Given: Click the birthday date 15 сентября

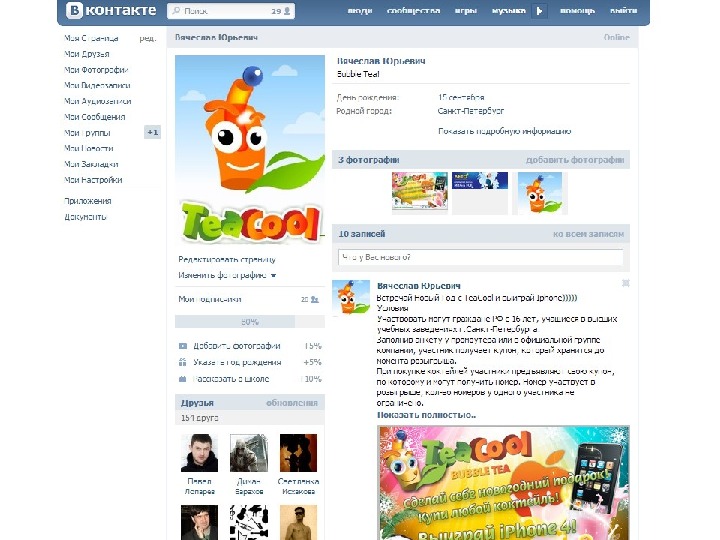Looking at the screenshot, I should click(x=461, y=97).
